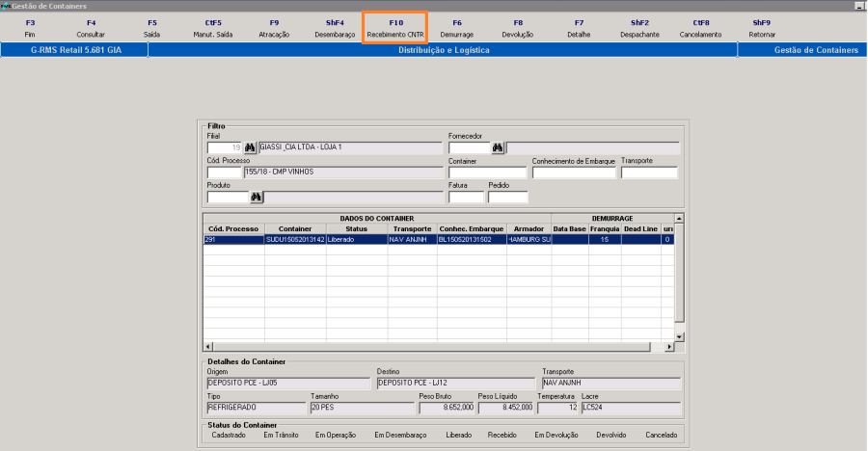
Task: Click the Container column header
Action: tap(296, 229)
